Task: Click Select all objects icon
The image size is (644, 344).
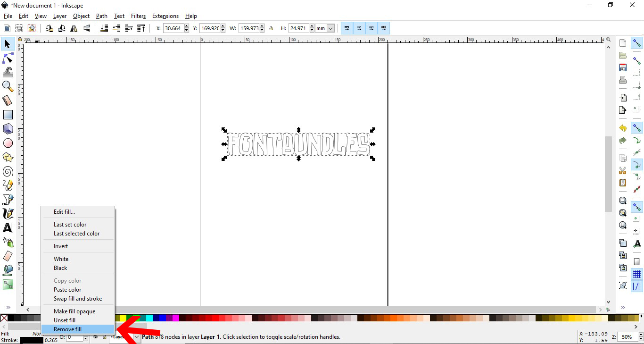Action: tap(7, 28)
